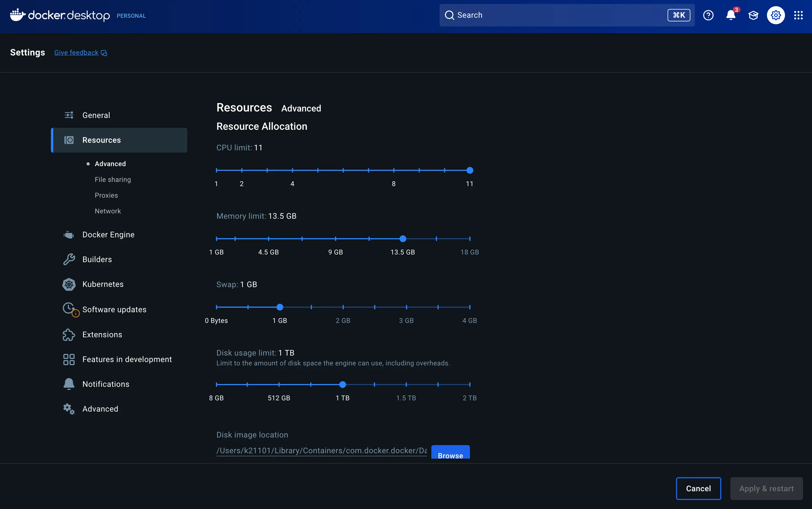Open Notifications settings section
The height and width of the screenshot is (509, 812).
click(119, 384)
